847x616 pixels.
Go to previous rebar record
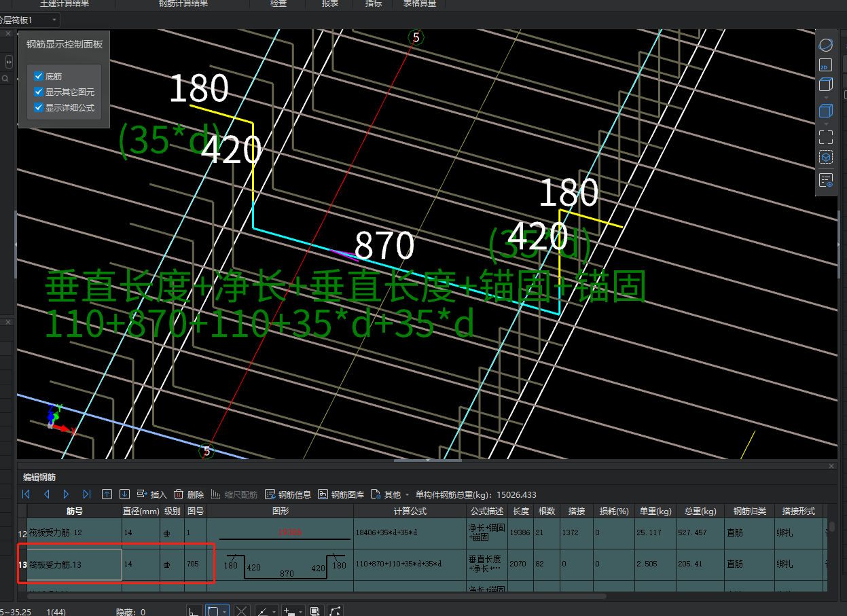point(47,494)
